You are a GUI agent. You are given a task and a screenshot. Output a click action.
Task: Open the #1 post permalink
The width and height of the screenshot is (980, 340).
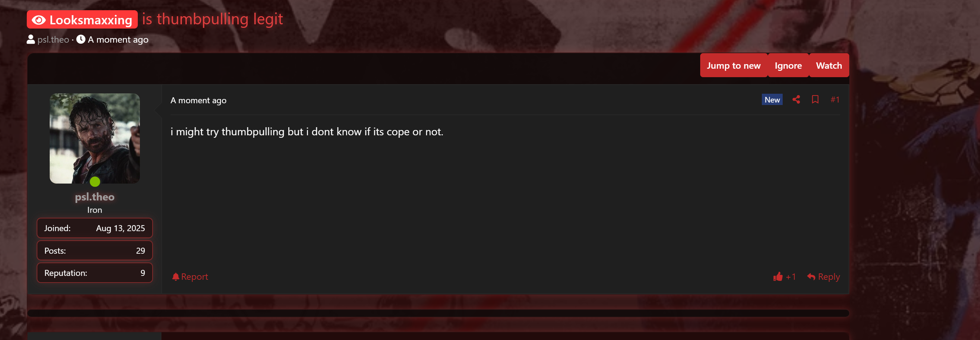point(835,100)
